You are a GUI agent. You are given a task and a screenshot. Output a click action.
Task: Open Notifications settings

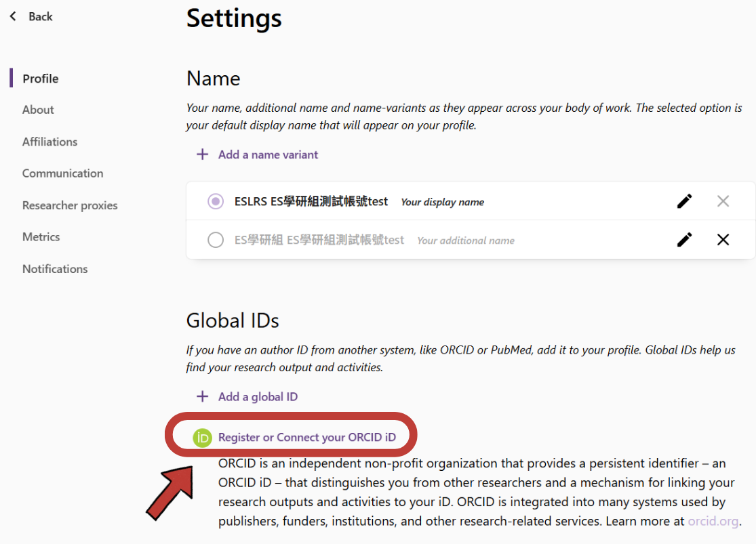pos(55,269)
